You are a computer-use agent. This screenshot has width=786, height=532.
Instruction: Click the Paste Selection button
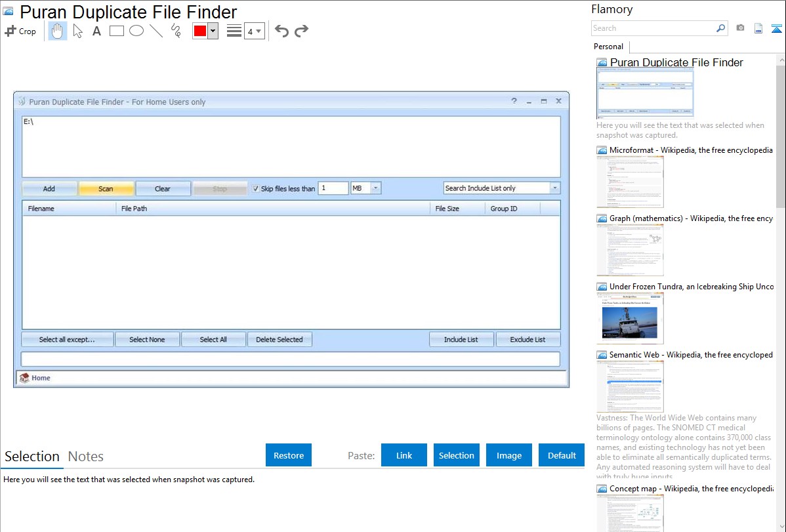point(457,455)
